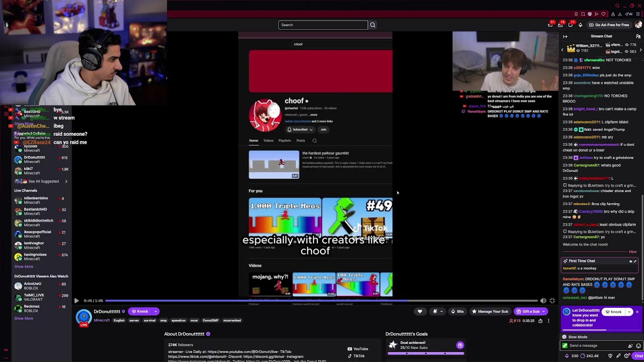Open BastianIchHD live channel
644x362 pixels.
point(40,212)
